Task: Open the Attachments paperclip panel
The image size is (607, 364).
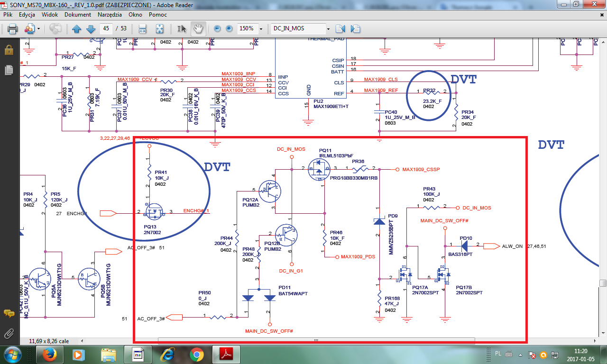Action: tap(9, 334)
